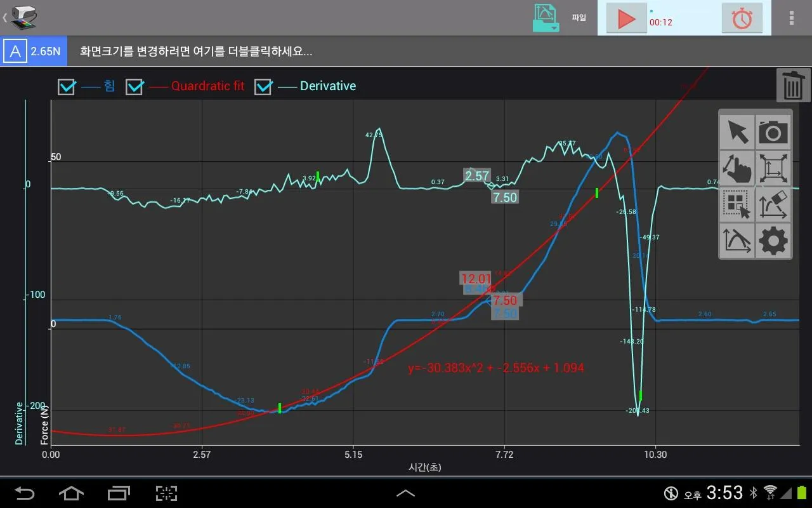This screenshot has width=812, height=508.
Task: Disable the Derivative series checkbox
Action: tap(263, 86)
